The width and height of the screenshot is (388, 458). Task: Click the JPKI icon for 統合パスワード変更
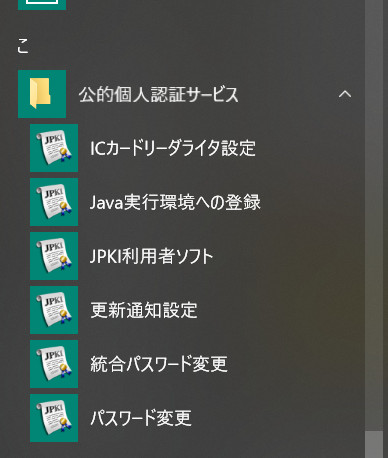[54, 364]
